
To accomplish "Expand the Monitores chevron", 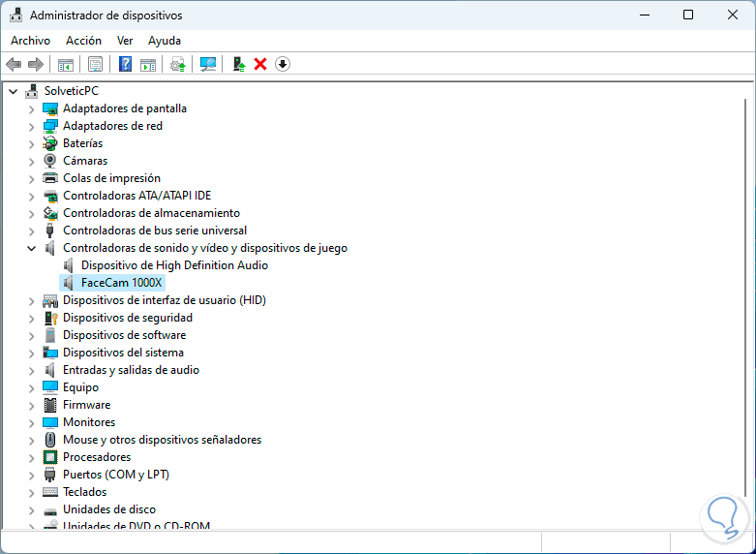I will pos(31,422).
